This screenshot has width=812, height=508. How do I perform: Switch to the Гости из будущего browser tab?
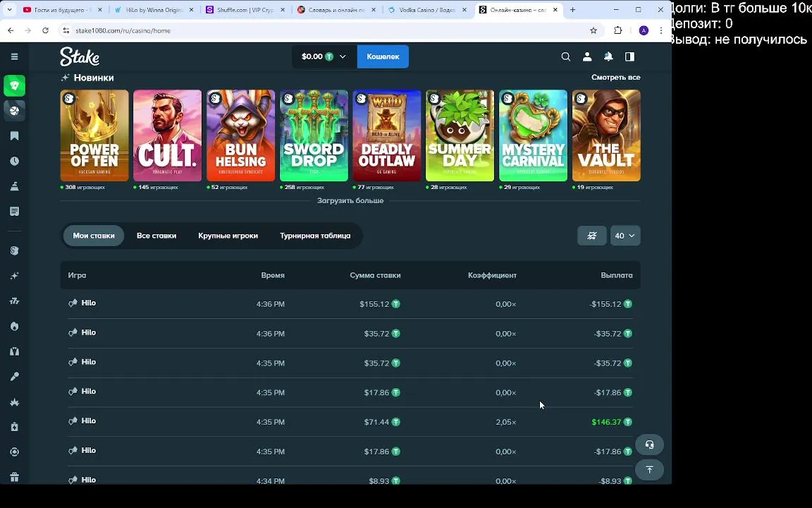[63, 10]
